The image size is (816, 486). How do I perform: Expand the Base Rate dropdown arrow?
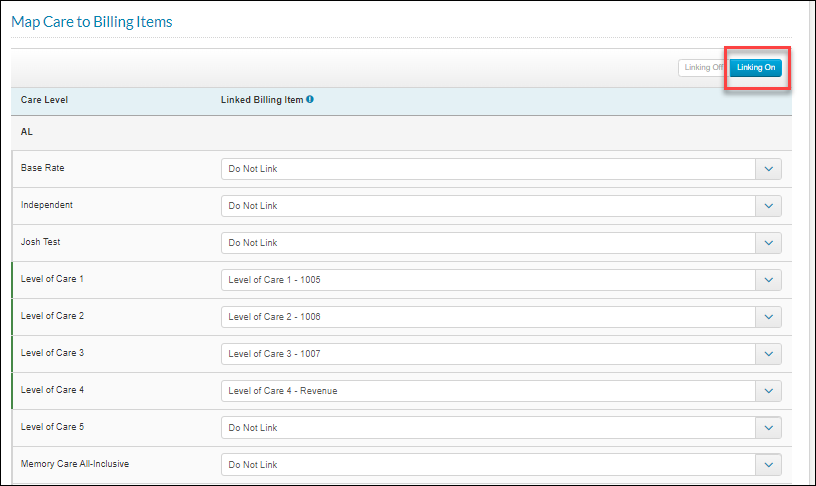coord(769,169)
